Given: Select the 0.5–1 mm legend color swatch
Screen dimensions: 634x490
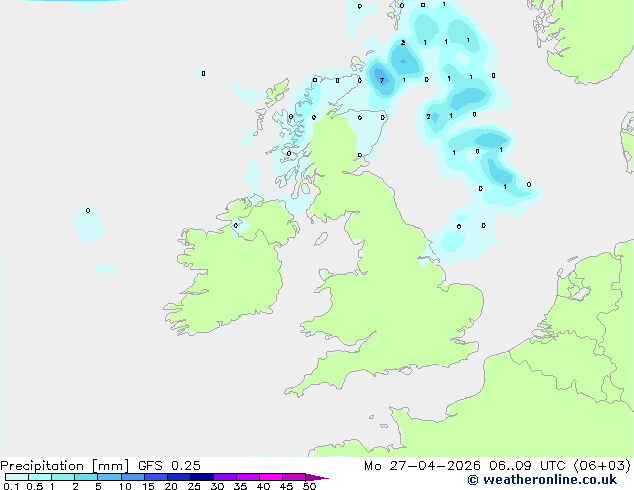Looking at the screenshot, I should click(x=40, y=477).
